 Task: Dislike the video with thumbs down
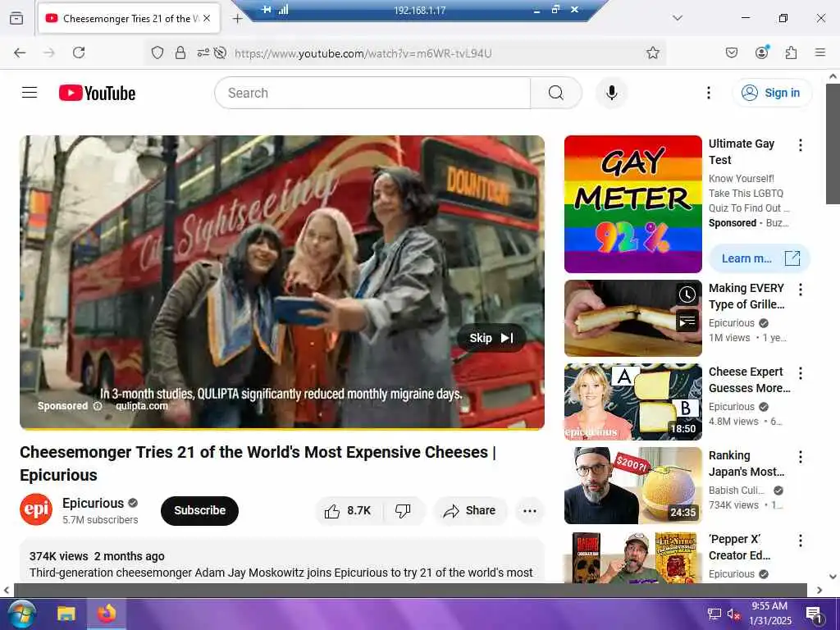(x=404, y=510)
